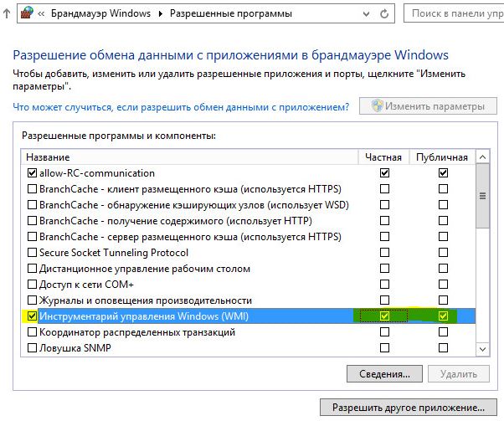
Task: Click the Частная column header
Action: 384,157
